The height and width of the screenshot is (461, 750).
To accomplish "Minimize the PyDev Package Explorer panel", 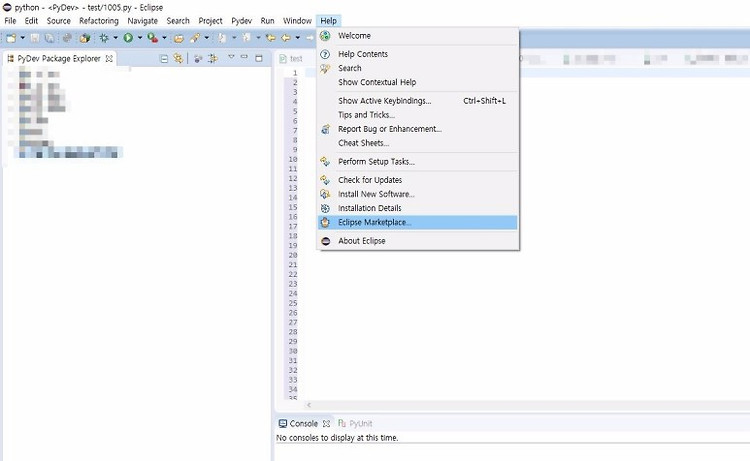I will click(x=244, y=57).
